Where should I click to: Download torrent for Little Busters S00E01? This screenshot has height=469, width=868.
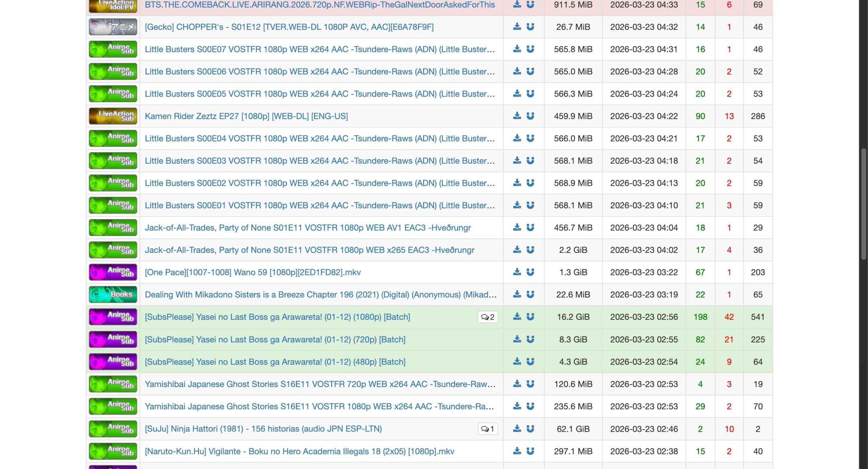click(517, 205)
